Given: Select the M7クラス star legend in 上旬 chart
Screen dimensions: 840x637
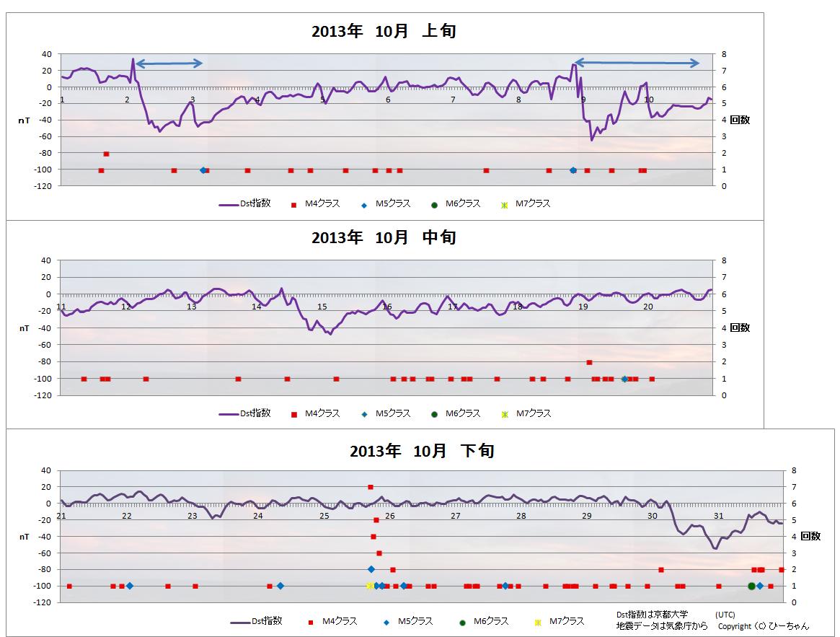Looking at the screenshot, I should click(x=505, y=205).
